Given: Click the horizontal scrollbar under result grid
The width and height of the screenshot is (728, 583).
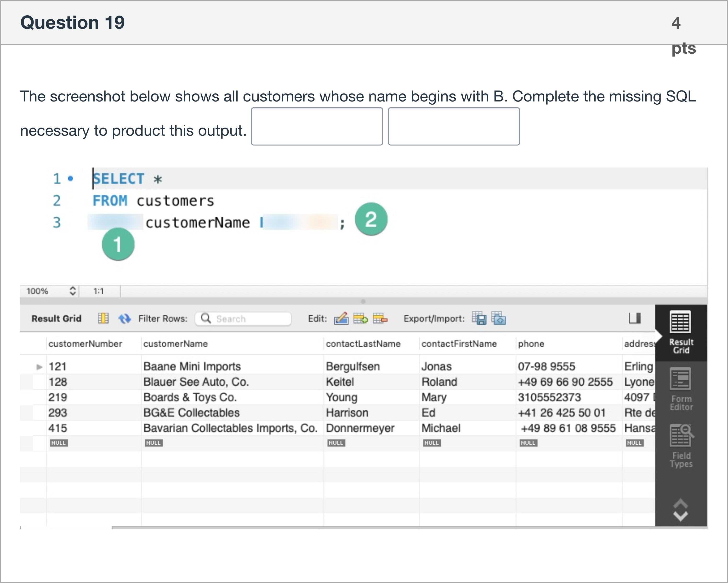Looking at the screenshot, I should tap(409, 528).
